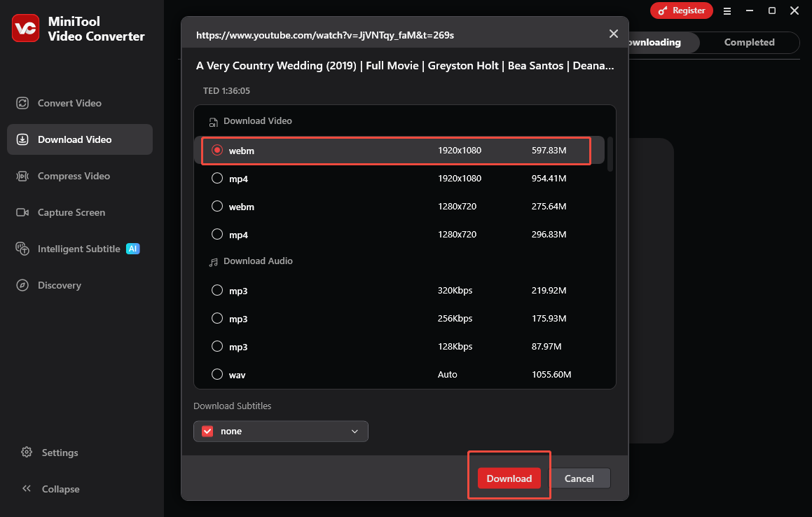The image size is (812, 517).
Task: Uncheck the subtitle selection checkbox
Action: [207, 431]
